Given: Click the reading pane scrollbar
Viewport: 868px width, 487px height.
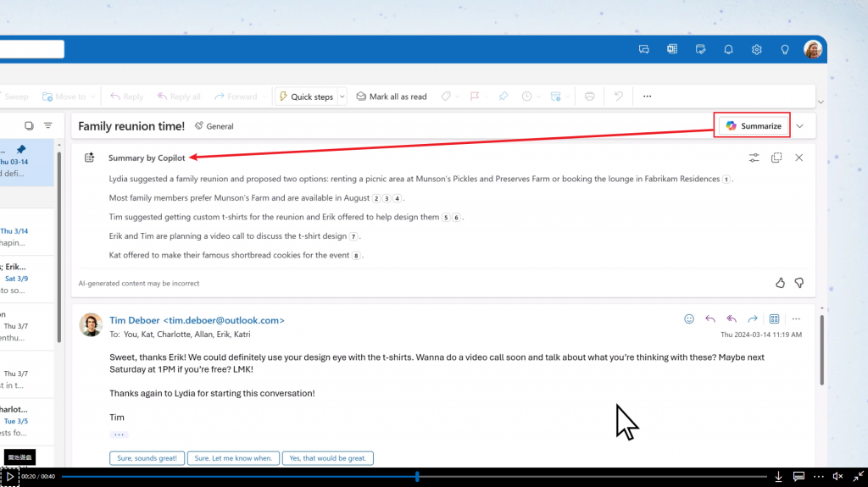Looking at the screenshot, I should click(x=821, y=350).
